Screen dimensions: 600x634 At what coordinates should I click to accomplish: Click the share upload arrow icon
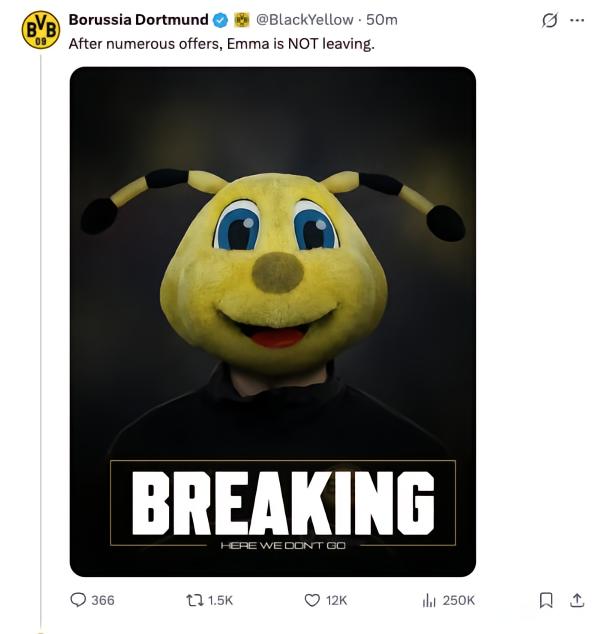pyautogui.click(x=577, y=600)
